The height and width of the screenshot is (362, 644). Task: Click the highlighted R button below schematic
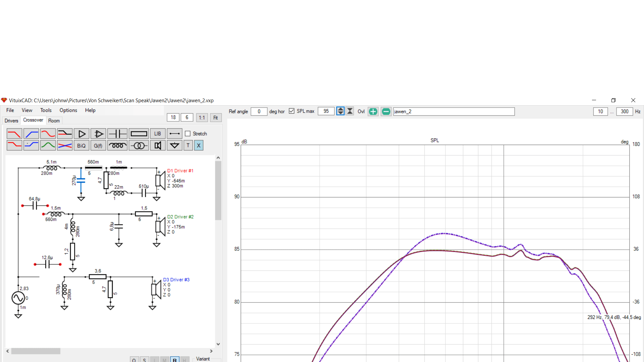coord(175,360)
